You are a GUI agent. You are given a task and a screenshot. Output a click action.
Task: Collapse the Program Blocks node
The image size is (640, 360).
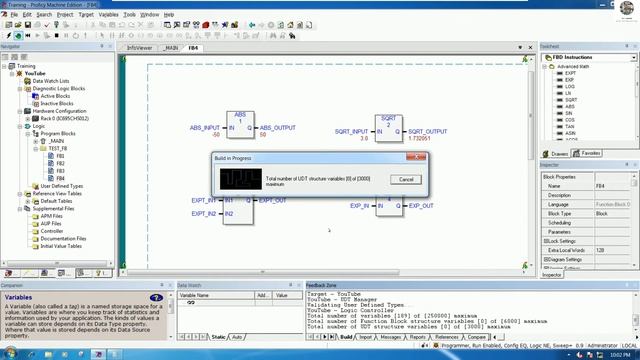coord(28,134)
